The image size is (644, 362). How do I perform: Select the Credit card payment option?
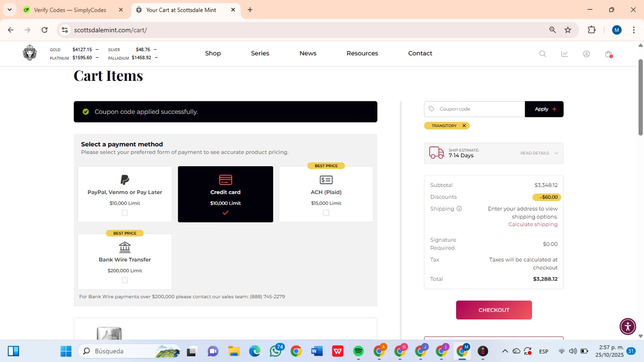pos(225,194)
